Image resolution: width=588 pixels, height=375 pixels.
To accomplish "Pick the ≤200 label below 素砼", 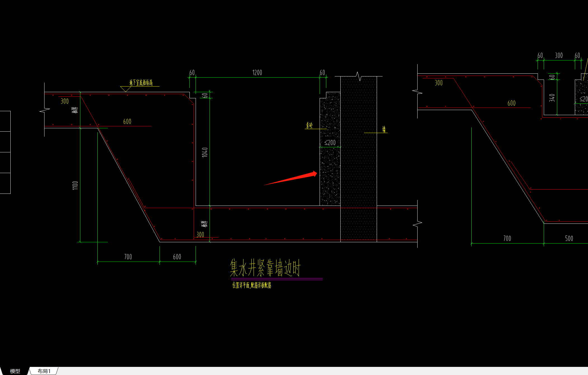I will 330,143.
